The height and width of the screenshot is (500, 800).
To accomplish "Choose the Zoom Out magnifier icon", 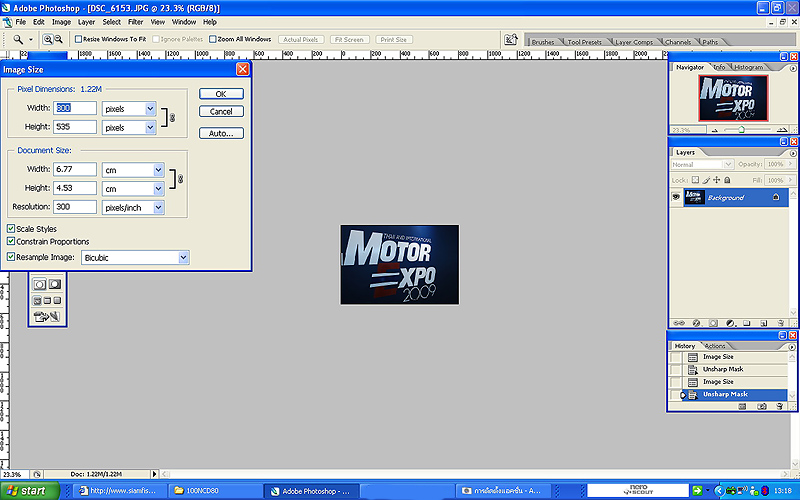I will (x=59, y=39).
